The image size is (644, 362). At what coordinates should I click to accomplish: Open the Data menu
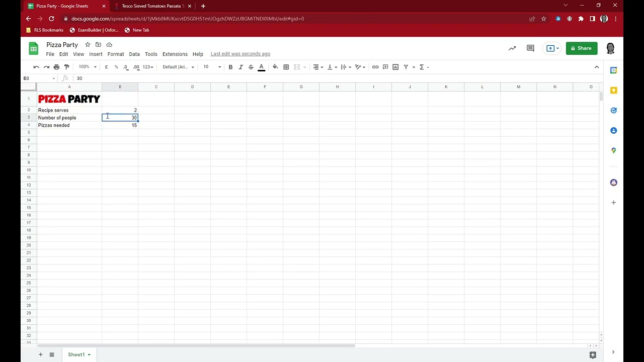click(x=134, y=54)
